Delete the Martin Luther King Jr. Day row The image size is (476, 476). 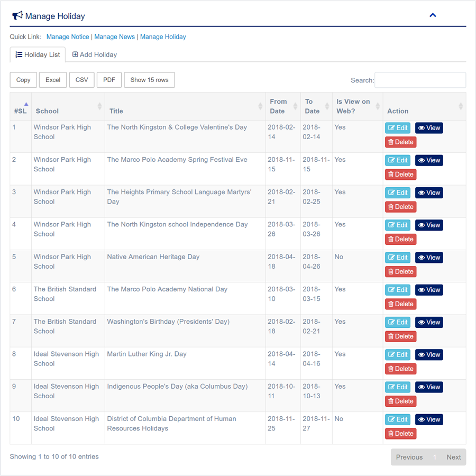pos(400,369)
